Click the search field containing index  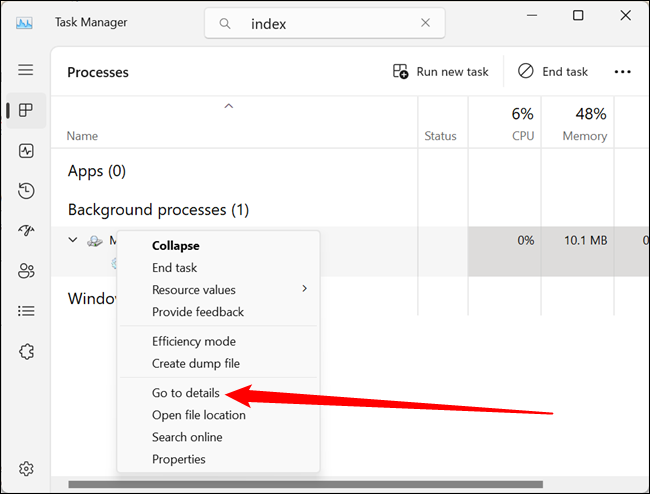click(x=325, y=23)
